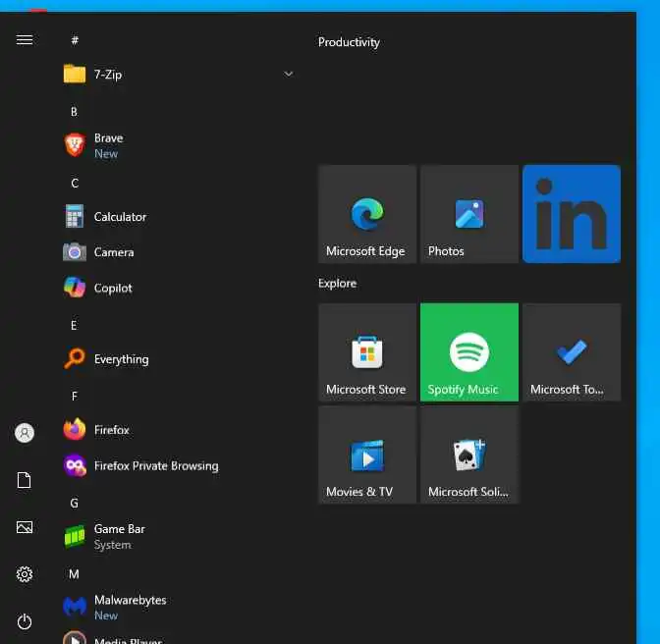This screenshot has width=660, height=644.
Task: Open the user account icon
Action: (25, 432)
